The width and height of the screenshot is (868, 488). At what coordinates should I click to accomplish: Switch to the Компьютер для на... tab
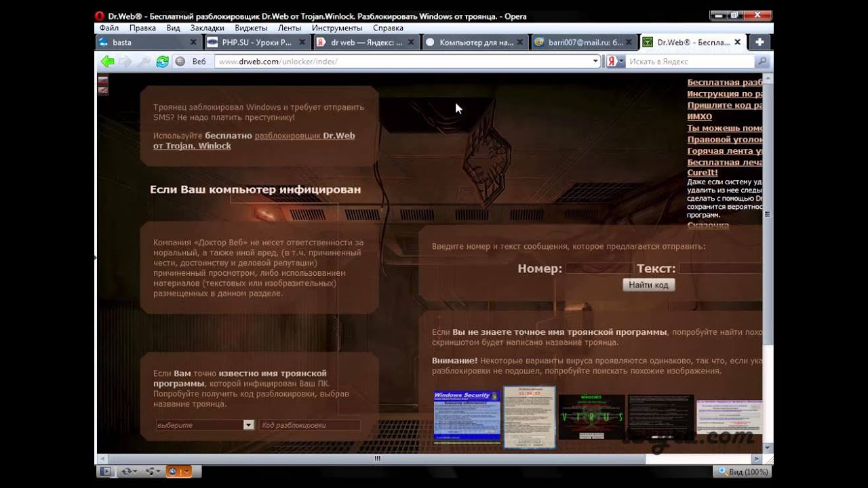(475, 42)
